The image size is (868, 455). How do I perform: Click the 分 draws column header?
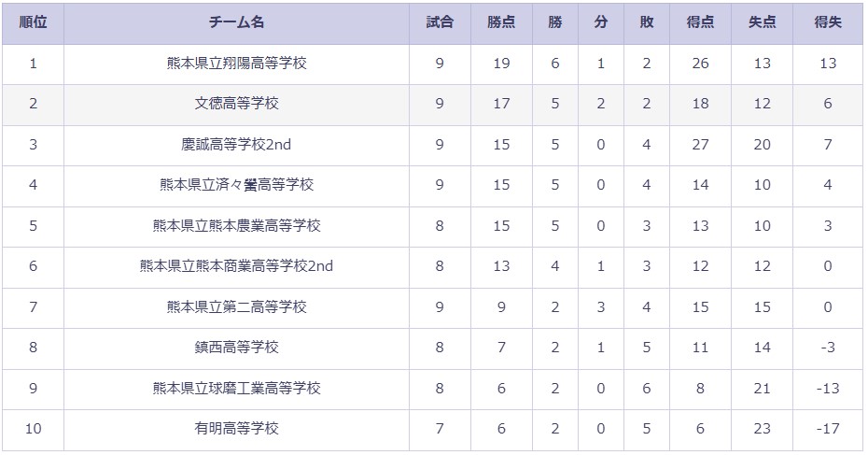coord(601,22)
